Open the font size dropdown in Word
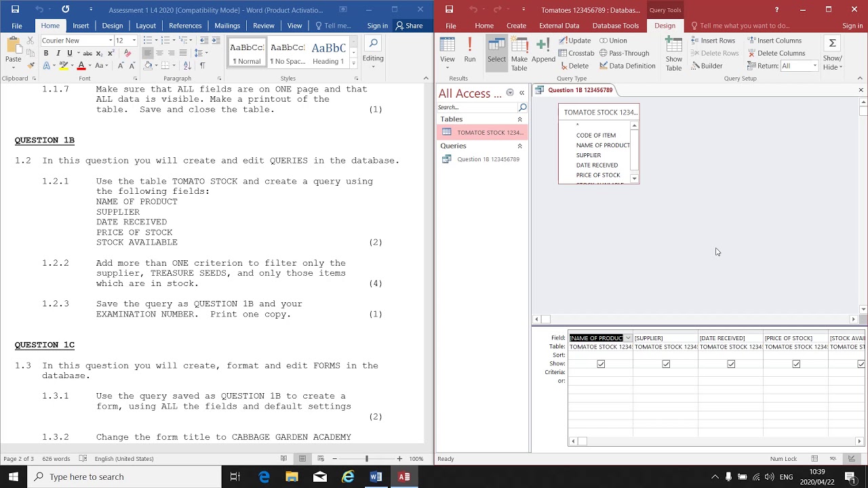Image resolution: width=868 pixels, height=488 pixels. [x=134, y=41]
